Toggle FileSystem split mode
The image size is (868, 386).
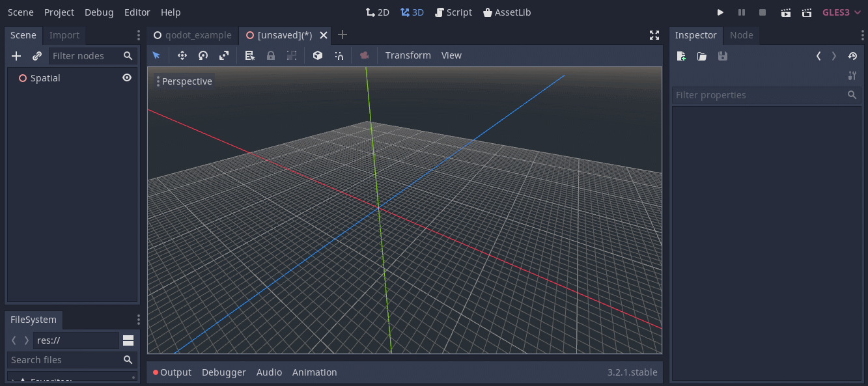[128, 340]
